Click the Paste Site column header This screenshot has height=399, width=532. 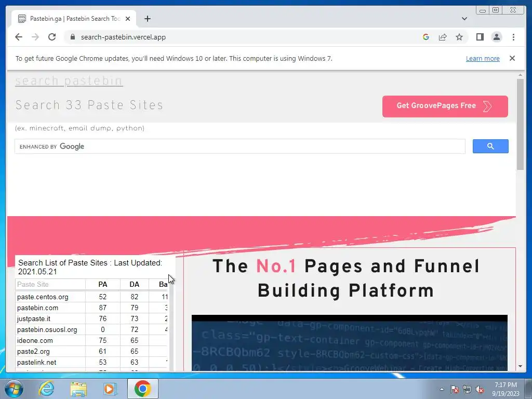point(50,284)
